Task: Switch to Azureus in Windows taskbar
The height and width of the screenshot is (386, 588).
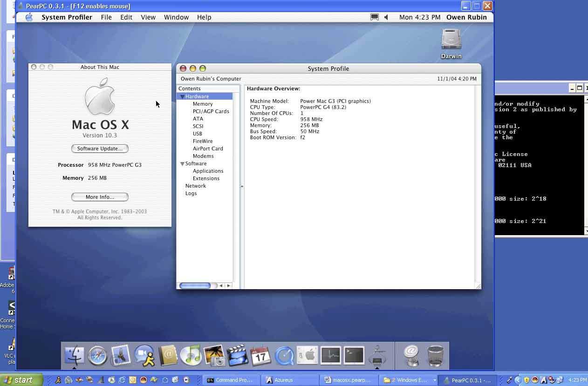Action: point(284,380)
